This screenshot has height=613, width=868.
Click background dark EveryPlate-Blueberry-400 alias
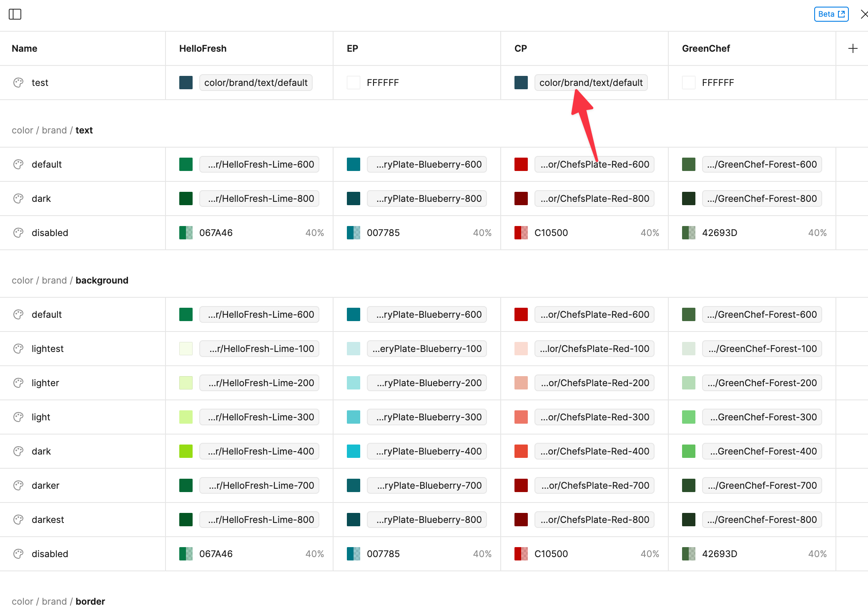pos(427,451)
